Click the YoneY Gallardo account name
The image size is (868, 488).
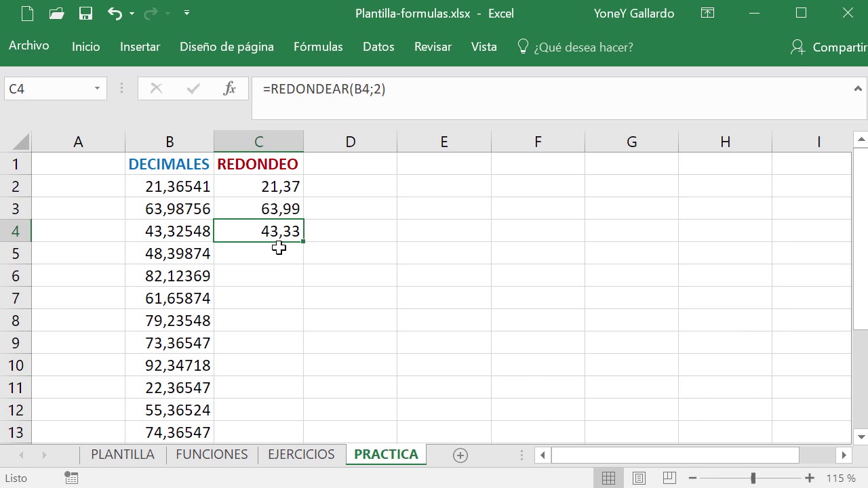click(x=634, y=13)
